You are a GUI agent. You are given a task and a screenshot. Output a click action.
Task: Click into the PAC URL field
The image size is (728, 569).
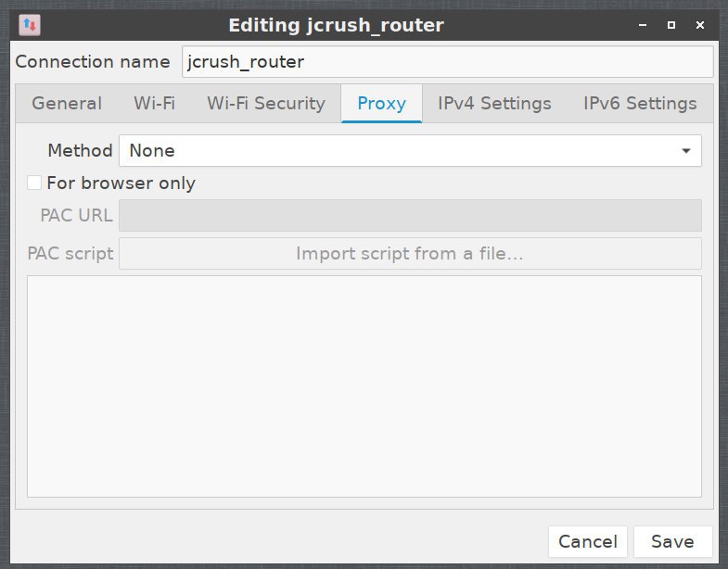click(x=410, y=216)
